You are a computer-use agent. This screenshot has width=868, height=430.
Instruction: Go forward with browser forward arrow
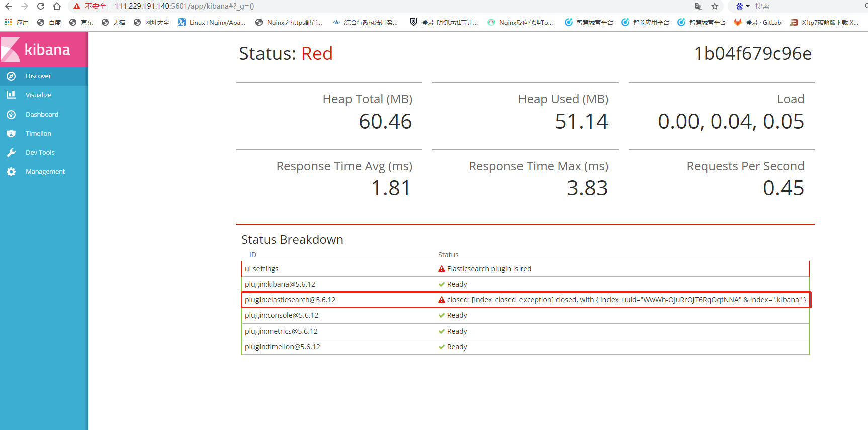(25, 6)
